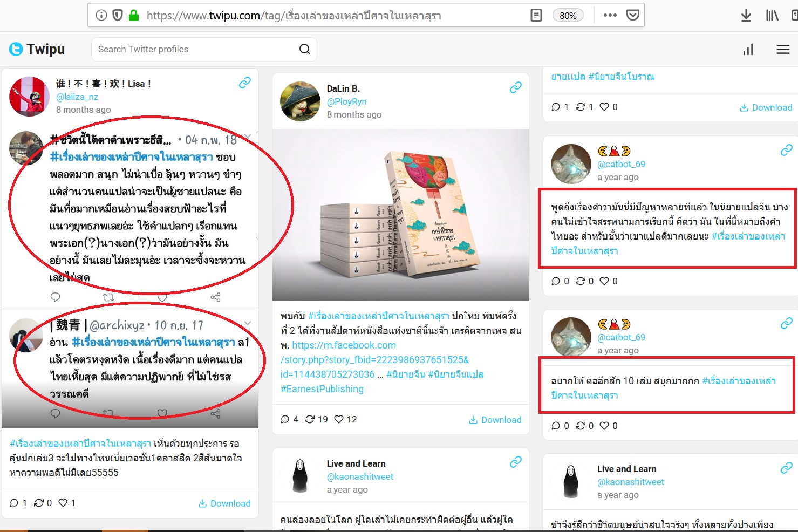
Task: Click retweet icon with count 19
Action: click(x=310, y=419)
